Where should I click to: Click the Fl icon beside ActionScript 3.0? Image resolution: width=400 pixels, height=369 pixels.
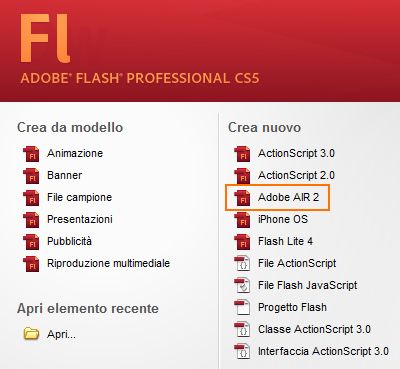(242, 154)
